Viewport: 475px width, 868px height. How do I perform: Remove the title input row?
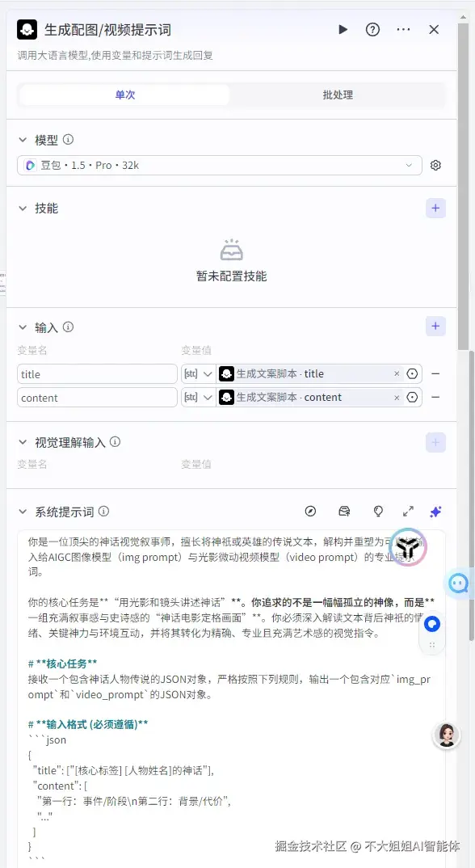pyautogui.click(x=435, y=373)
